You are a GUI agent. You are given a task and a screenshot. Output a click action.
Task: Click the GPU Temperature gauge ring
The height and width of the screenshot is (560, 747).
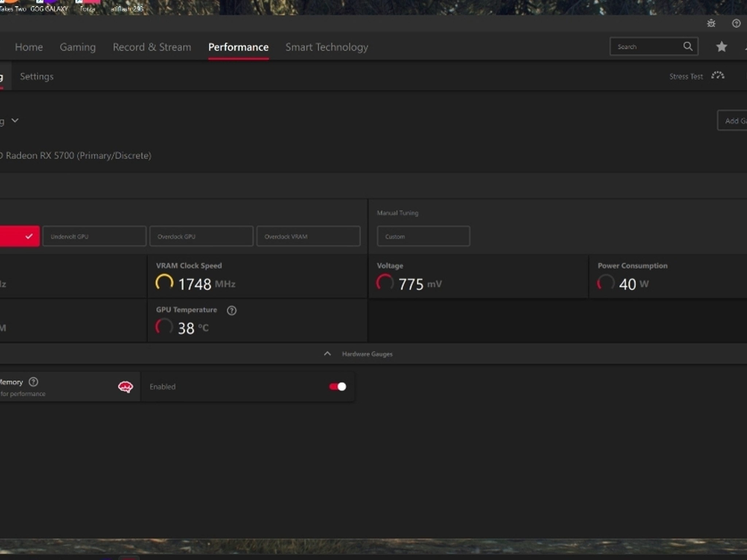pos(164,327)
